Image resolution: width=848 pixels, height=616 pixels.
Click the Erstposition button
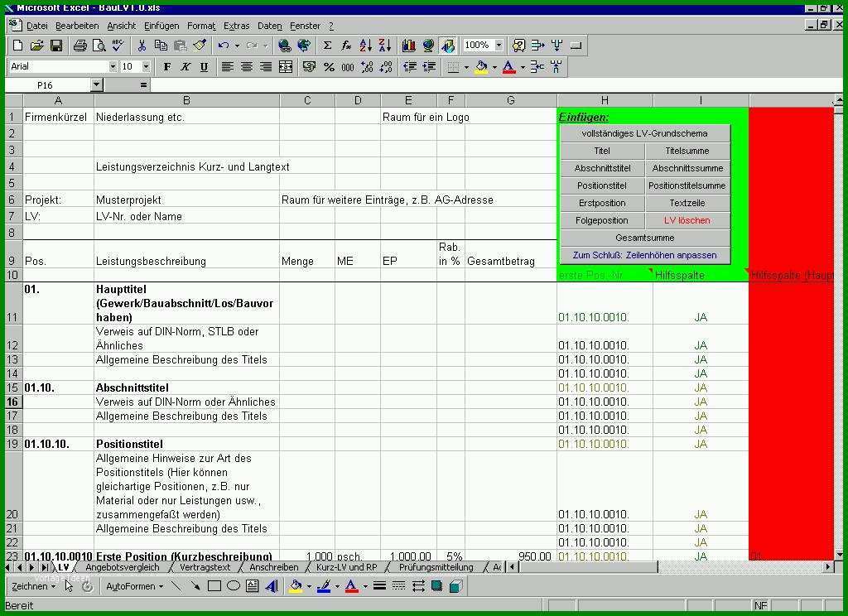pyautogui.click(x=602, y=203)
